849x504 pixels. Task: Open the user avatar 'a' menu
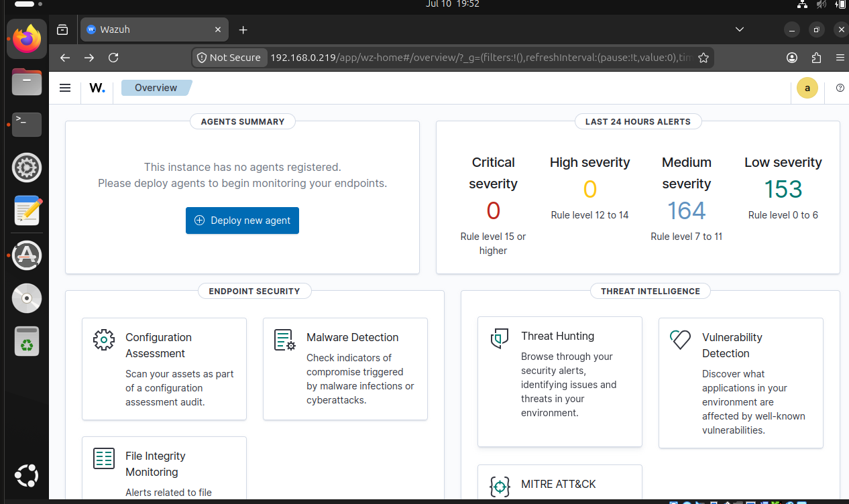[x=807, y=88]
